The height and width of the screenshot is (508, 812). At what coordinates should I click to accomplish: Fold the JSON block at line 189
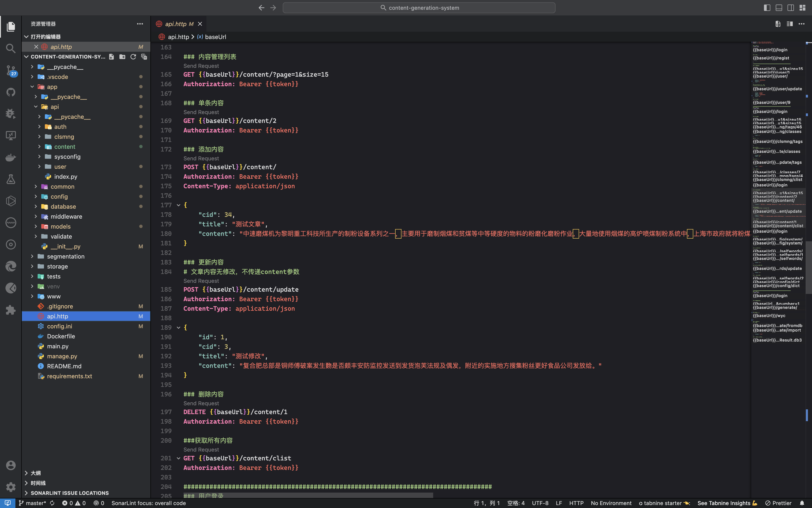(179, 327)
